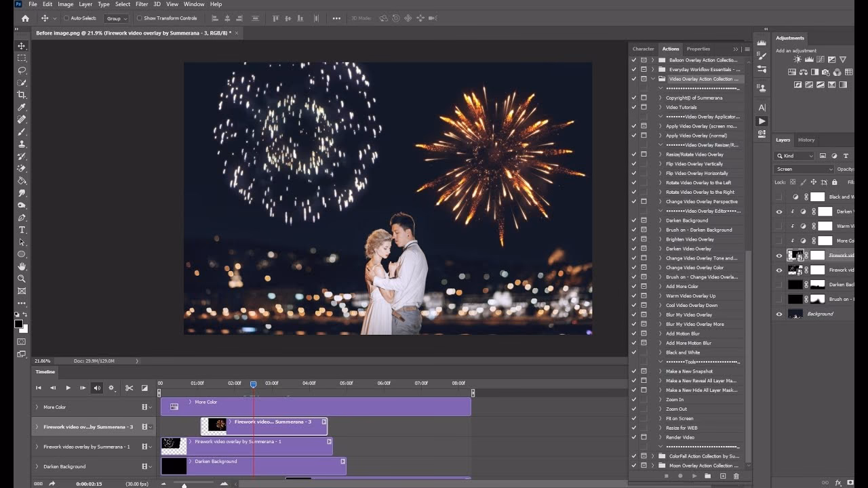Switch to the History tab

pyautogui.click(x=806, y=140)
